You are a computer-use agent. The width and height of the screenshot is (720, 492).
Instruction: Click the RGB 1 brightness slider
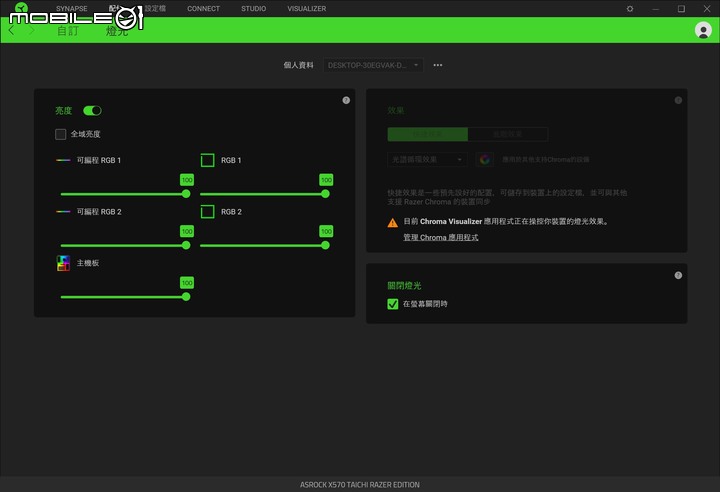coord(265,194)
